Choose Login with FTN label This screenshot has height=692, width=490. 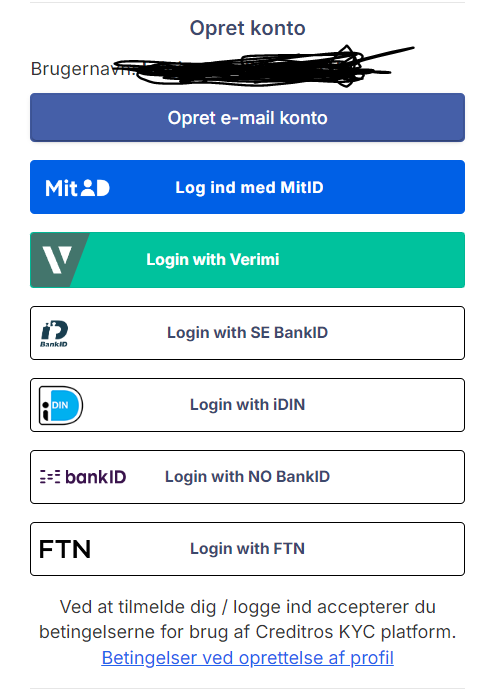247,549
